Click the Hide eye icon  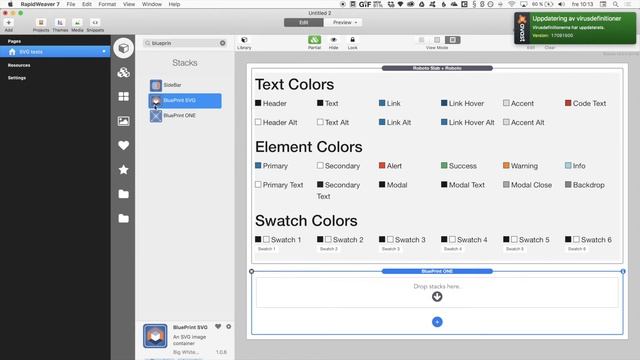pos(333,40)
